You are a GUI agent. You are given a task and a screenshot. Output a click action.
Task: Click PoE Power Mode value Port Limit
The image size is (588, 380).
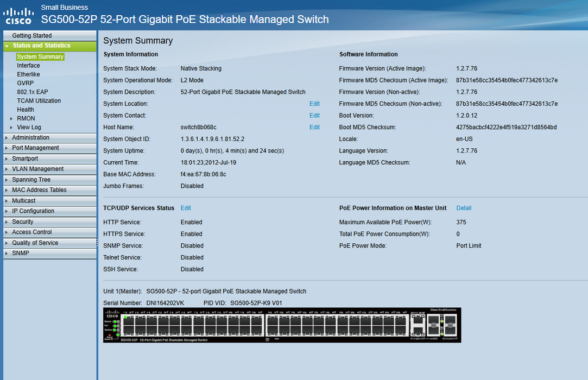click(x=469, y=246)
